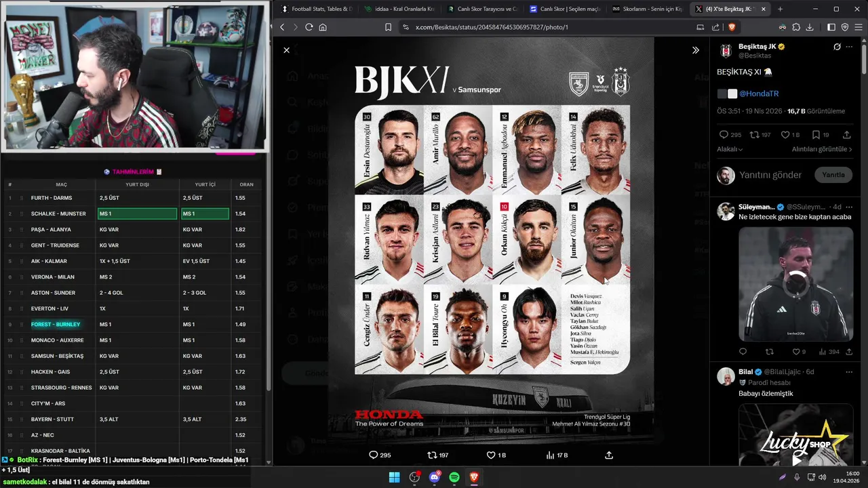Click the ORAN column header
Viewport: 868px width, 488px height.
(246, 184)
